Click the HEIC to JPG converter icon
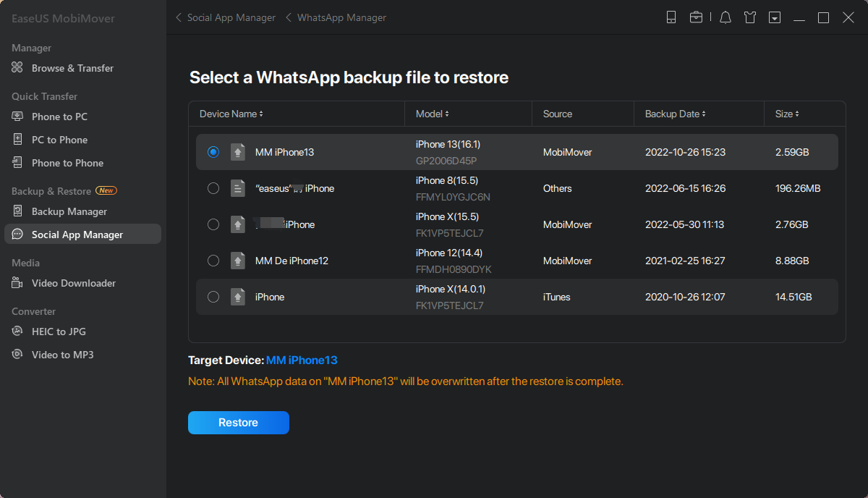The width and height of the screenshot is (868, 498). tap(18, 332)
